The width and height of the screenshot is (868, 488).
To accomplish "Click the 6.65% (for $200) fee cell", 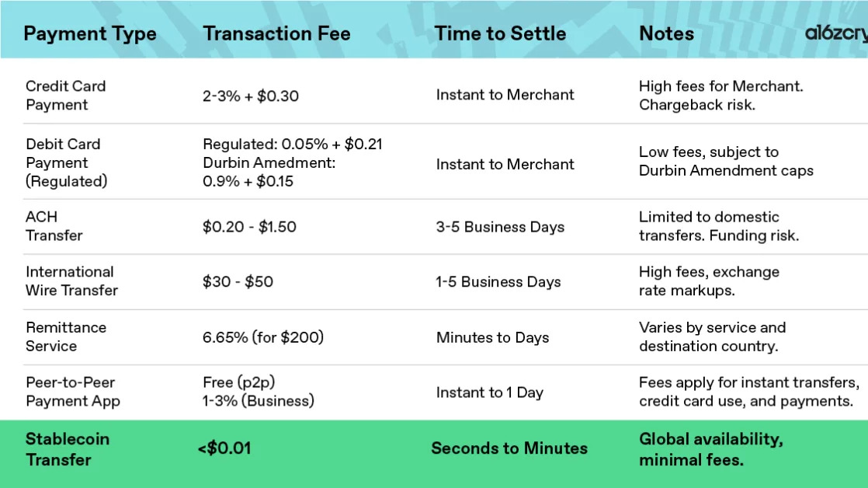I will point(263,336).
